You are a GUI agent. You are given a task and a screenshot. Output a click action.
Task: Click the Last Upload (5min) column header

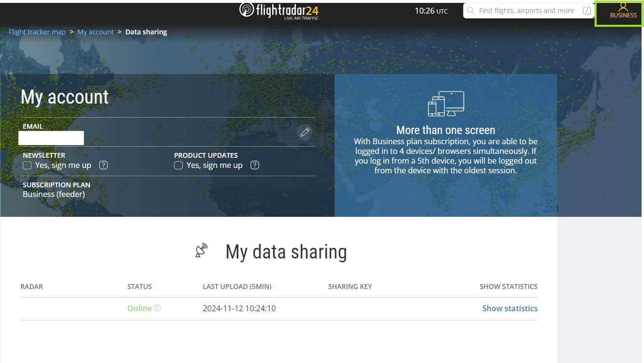[237, 287]
